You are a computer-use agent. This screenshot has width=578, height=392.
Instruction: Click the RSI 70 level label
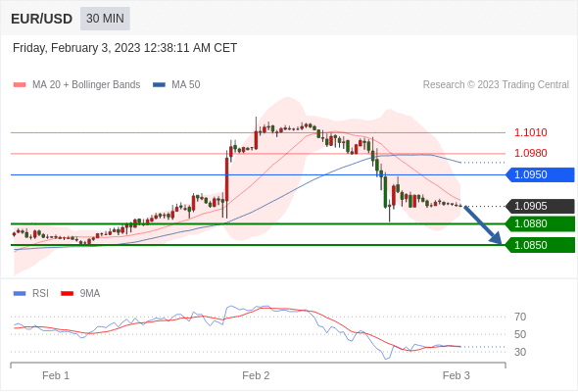[x=520, y=317]
